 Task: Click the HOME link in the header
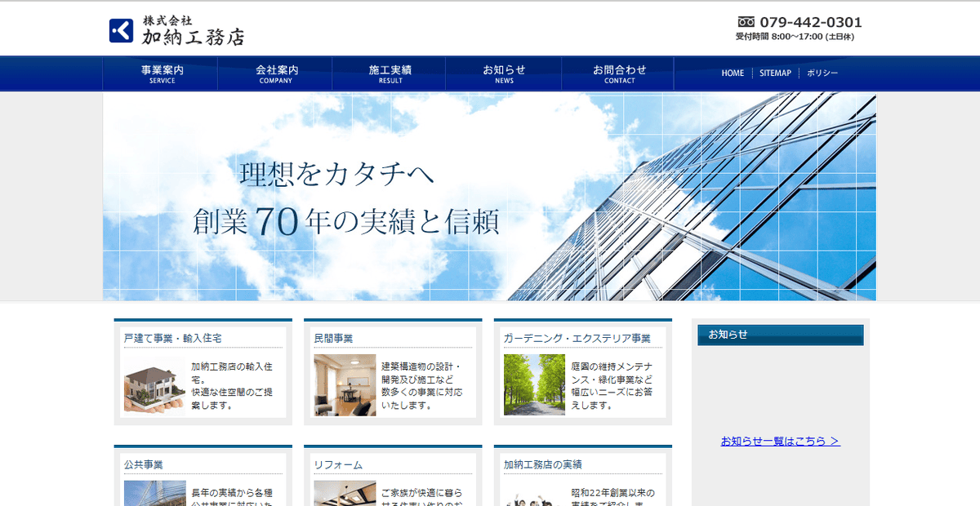click(733, 73)
